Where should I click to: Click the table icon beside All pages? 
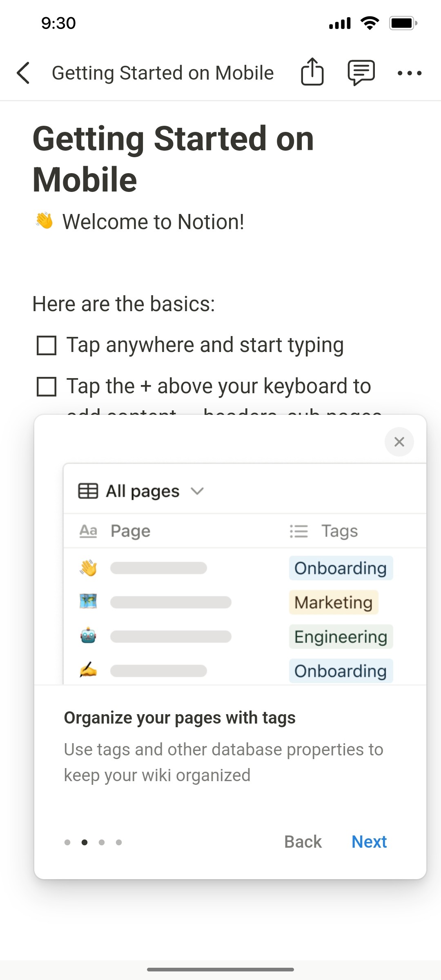[x=88, y=491]
